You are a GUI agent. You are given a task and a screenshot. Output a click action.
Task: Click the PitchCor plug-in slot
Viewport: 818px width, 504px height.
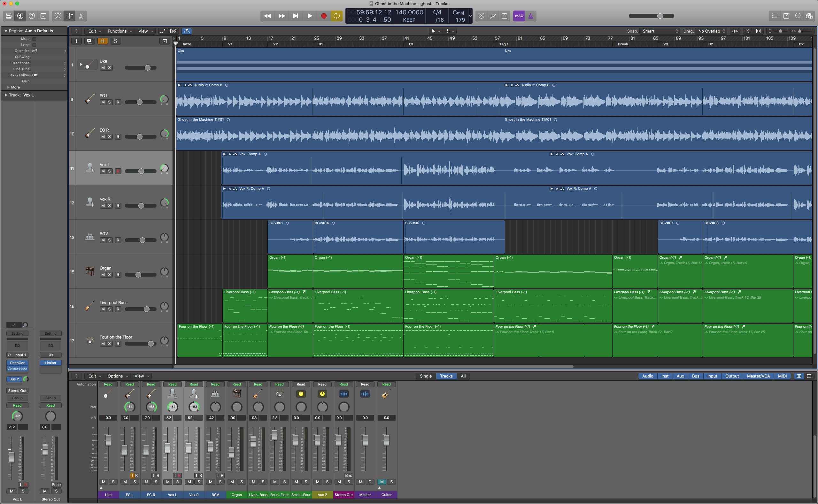tap(17, 363)
